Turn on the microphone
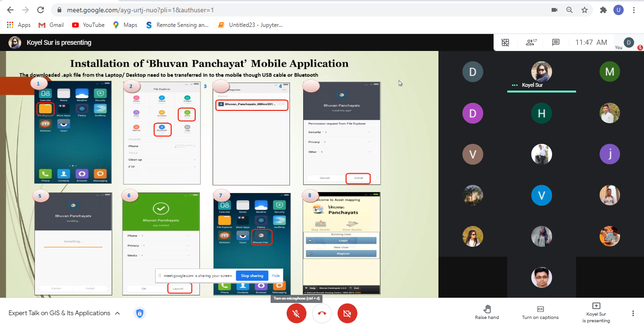The width and height of the screenshot is (644, 327). coord(297,313)
